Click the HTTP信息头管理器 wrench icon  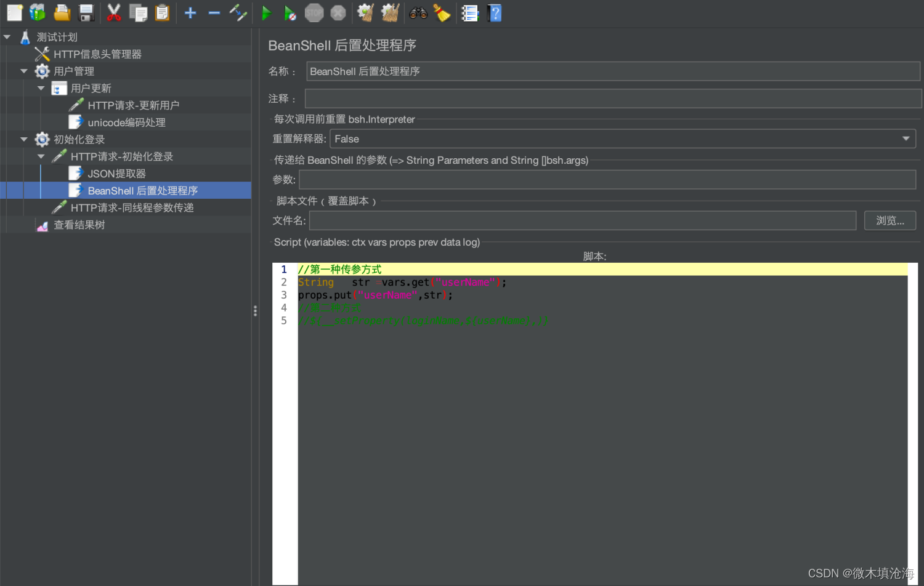click(x=42, y=54)
